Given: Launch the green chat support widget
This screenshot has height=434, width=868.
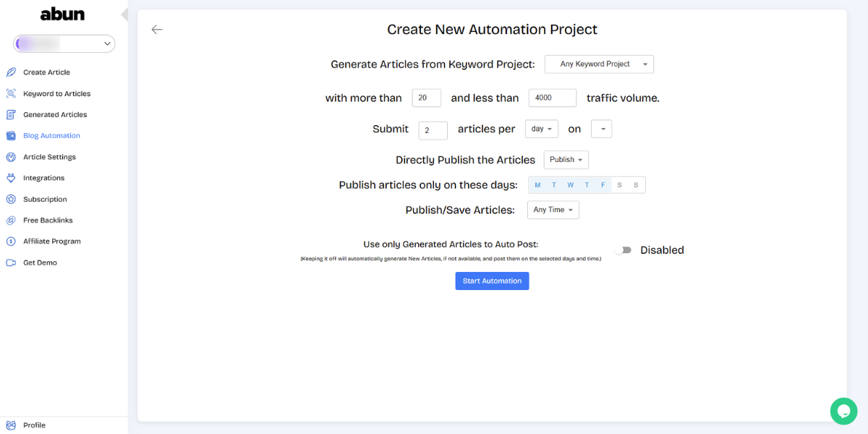Looking at the screenshot, I should click(x=843, y=411).
